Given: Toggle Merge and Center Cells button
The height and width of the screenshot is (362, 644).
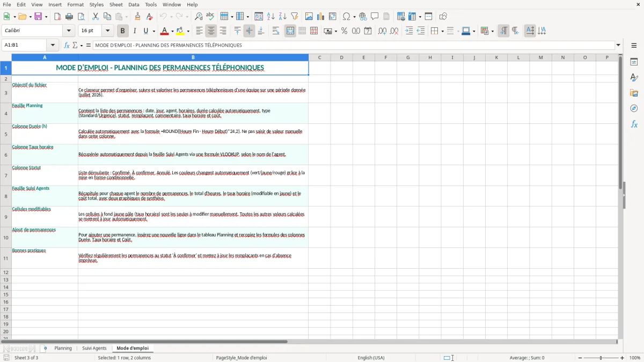Looking at the screenshot, I should 290,31.
